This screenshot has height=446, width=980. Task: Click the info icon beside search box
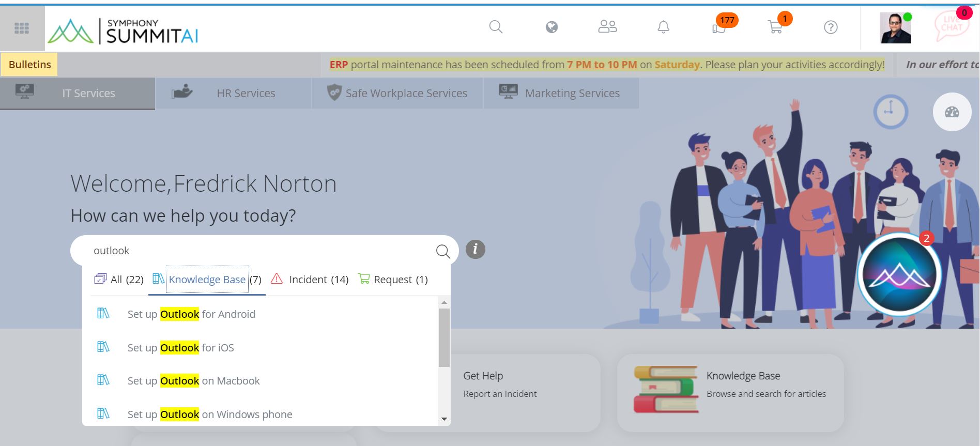(x=476, y=250)
